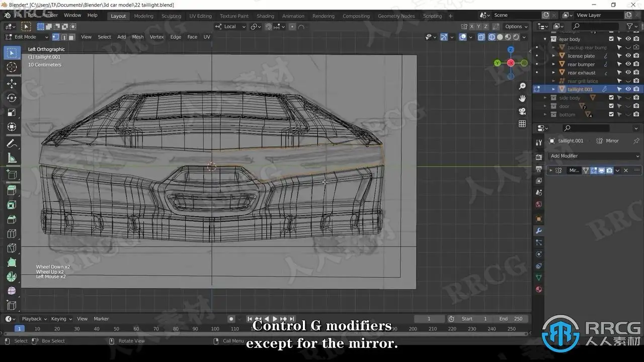
Task: Switch to the UV Editing workspace tab
Action: pos(200,16)
